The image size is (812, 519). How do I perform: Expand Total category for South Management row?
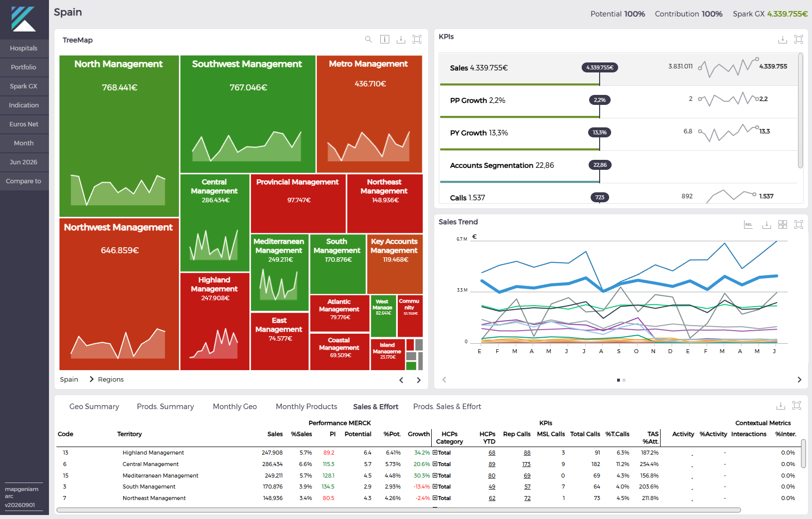pyautogui.click(x=435, y=487)
